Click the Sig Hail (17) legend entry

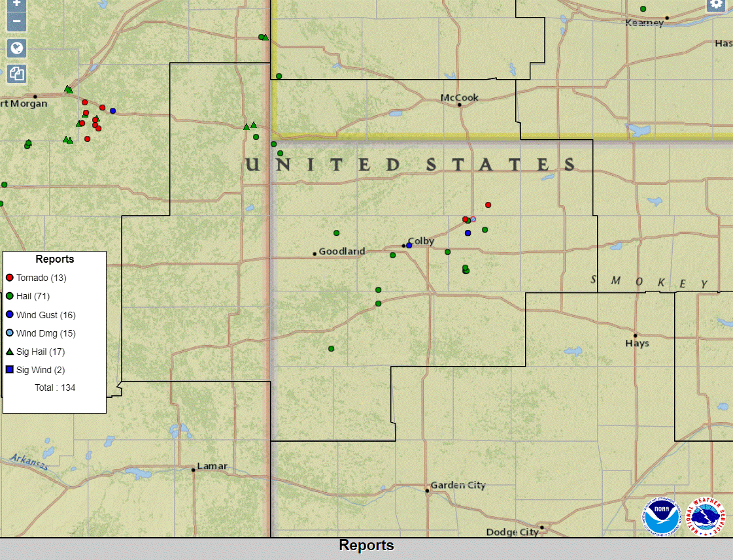click(35, 352)
